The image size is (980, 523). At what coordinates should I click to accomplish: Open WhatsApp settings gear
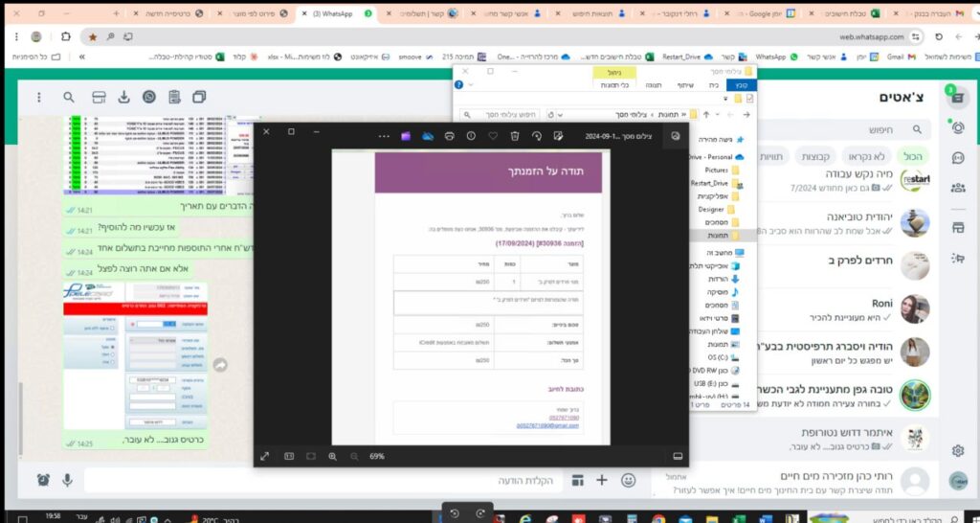click(x=957, y=450)
